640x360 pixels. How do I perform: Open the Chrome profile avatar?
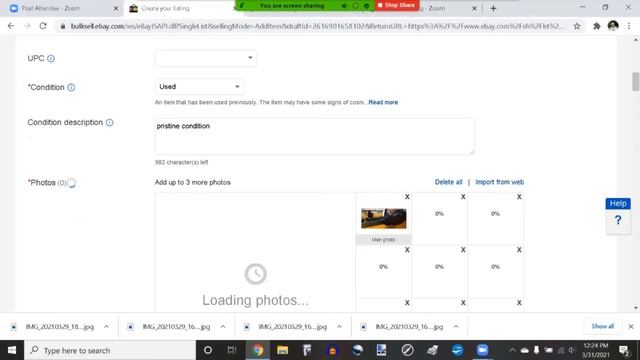[x=613, y=26]
